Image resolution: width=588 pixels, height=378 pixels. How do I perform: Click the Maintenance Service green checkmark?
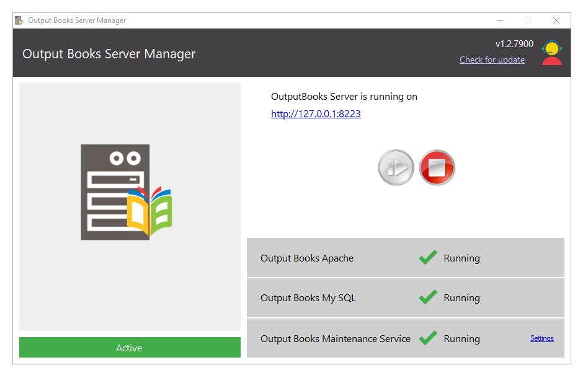[x=428, y=338]
